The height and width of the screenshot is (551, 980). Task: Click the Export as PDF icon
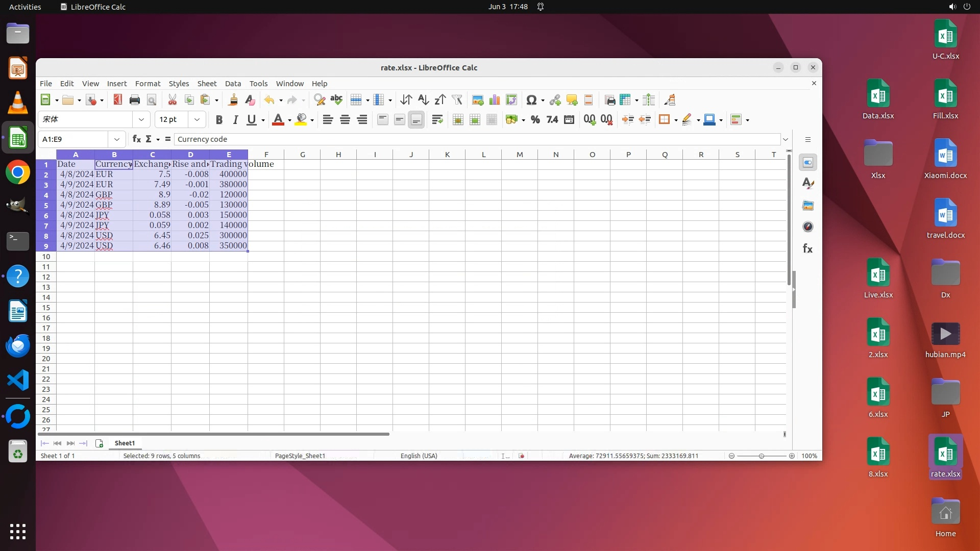(x=117, y=100)
